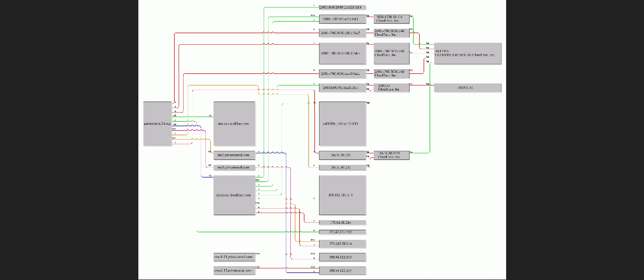Select the AS263152 node
The image size is (644, 280).
[x=468, y=87]
